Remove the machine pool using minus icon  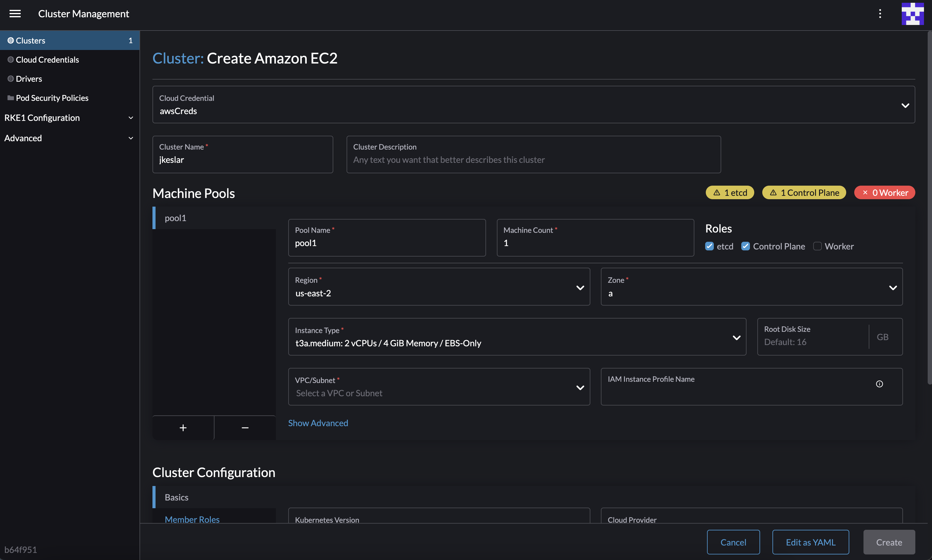245,427
